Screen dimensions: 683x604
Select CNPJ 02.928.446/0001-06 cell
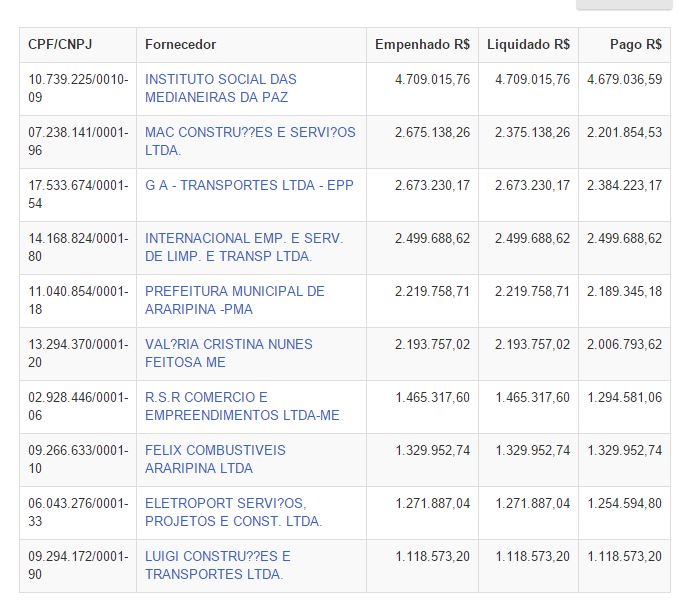tap(78, 407)
